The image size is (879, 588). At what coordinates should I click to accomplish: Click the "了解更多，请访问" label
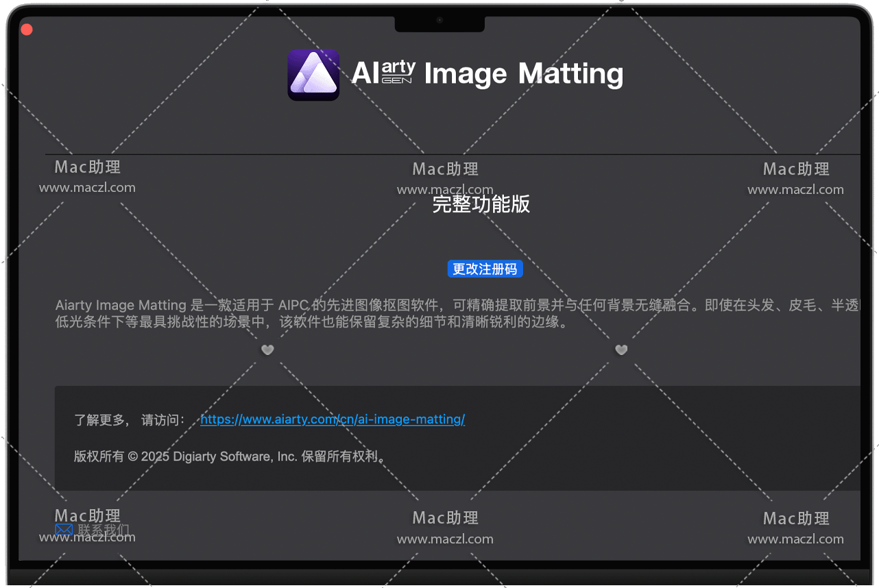click(129, 420)
